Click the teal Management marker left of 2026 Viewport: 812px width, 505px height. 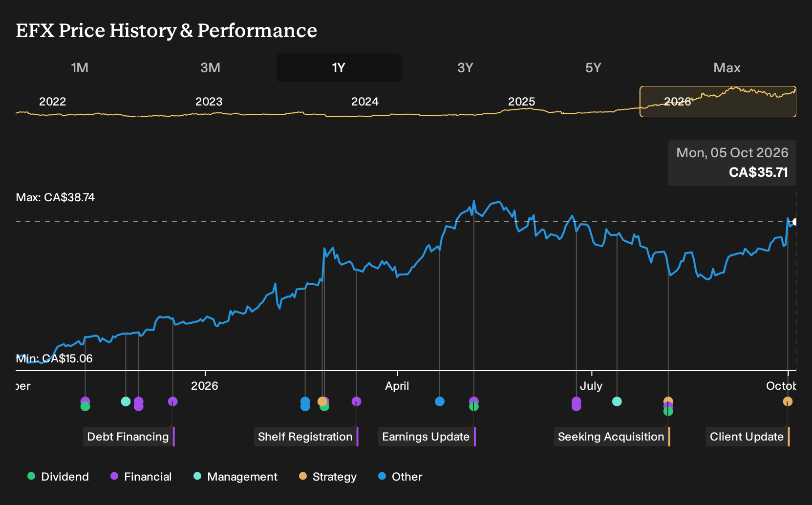click(x=126, y=401)
